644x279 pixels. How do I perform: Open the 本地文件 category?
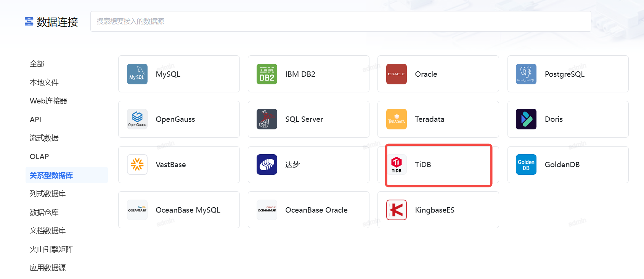click(x=44, y=82)
